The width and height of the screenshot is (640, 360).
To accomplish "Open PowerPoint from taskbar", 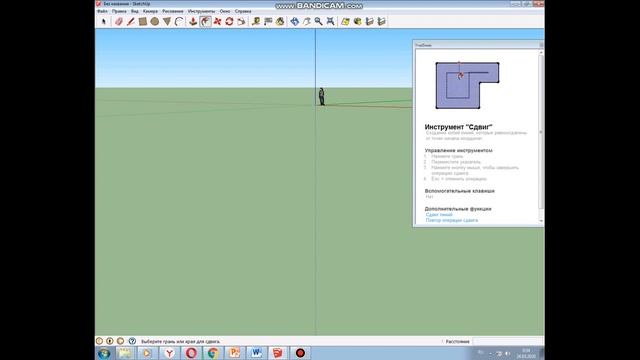I will pyautogui.click(x=234, y=353).
